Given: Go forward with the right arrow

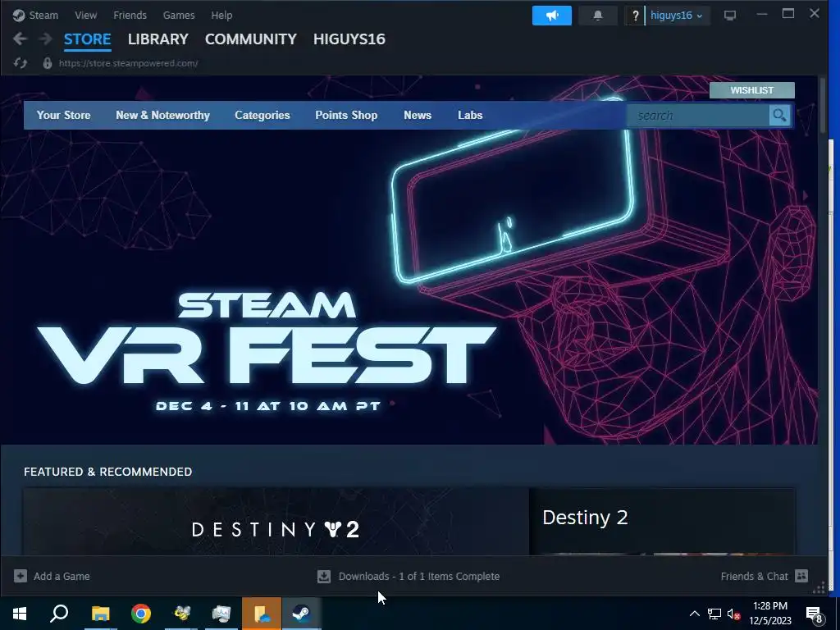Looking at the screenshot, I should tap(46, 39).
